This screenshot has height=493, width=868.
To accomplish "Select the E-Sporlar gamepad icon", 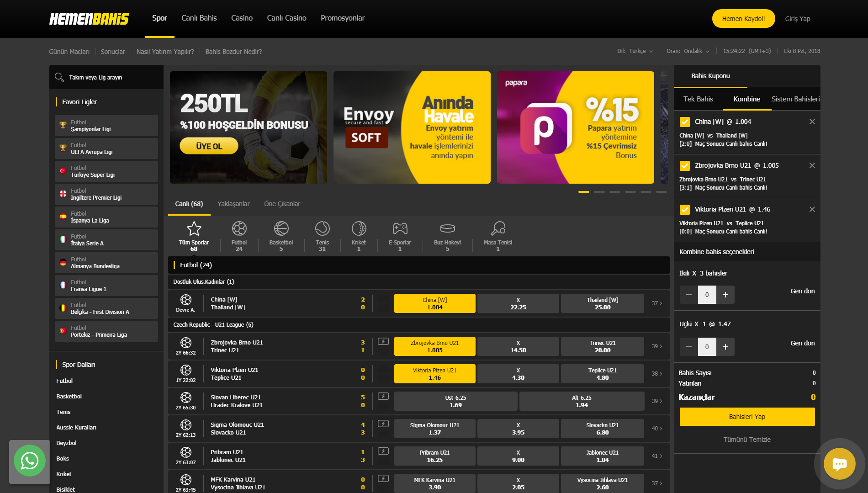I will coord(400,228).
